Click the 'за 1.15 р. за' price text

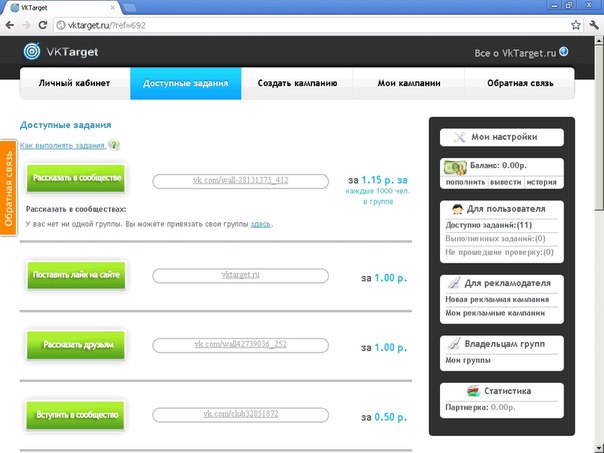378,180
